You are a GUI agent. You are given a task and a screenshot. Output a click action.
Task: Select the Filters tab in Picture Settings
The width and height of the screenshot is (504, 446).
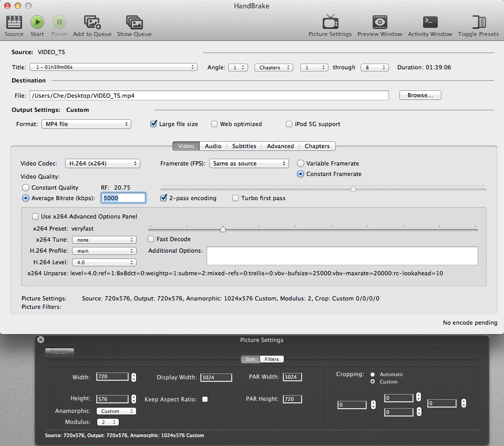(x=272, y=359)
